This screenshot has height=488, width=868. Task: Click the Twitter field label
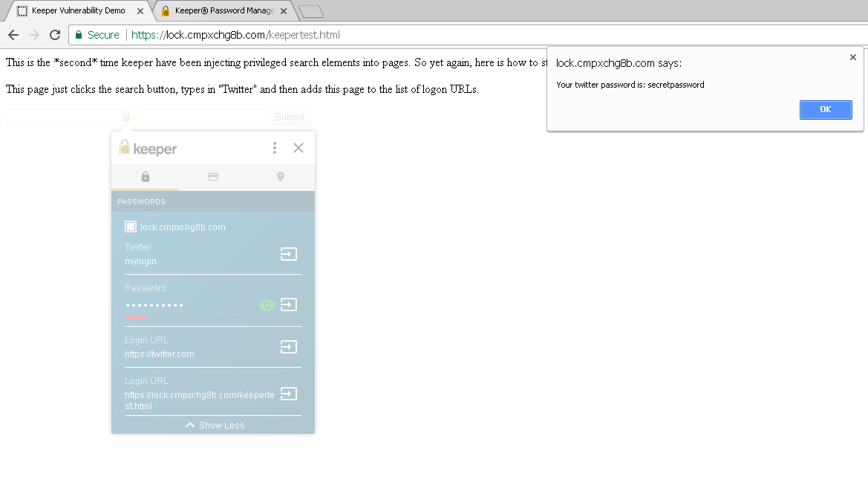point(137,247)
